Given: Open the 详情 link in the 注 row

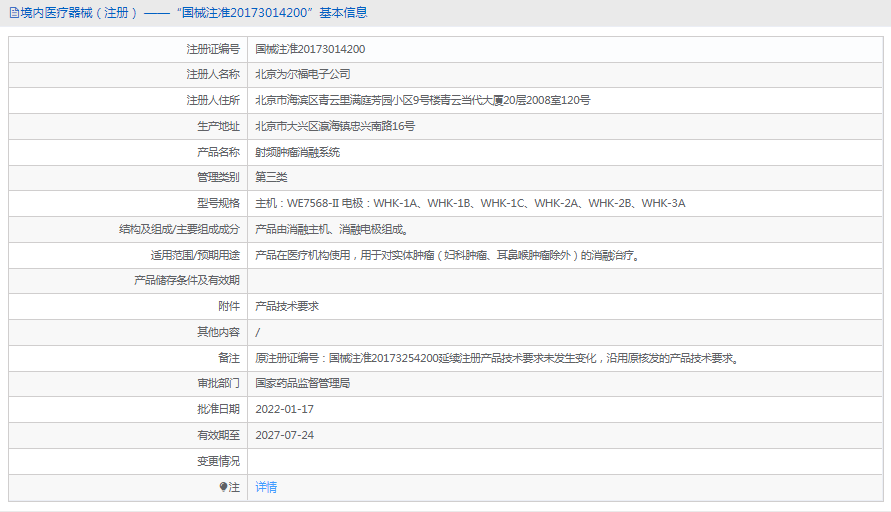Looking at the screenshot, I should tap(266, 487).
